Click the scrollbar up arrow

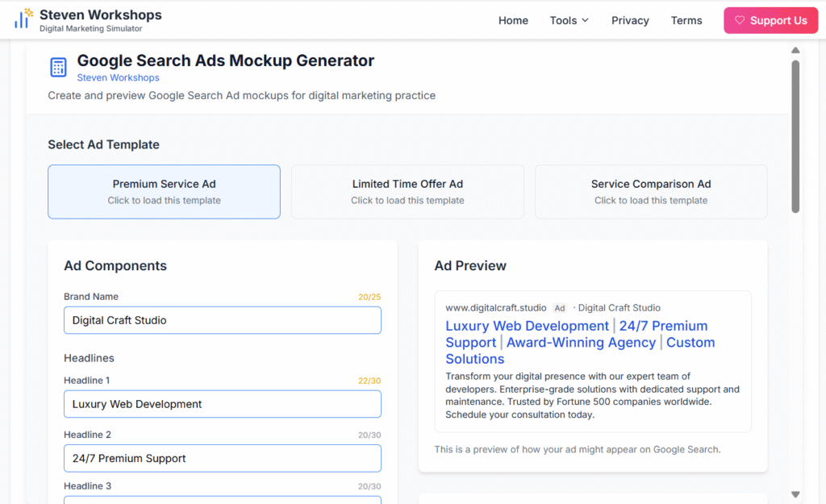pos(795,50)
